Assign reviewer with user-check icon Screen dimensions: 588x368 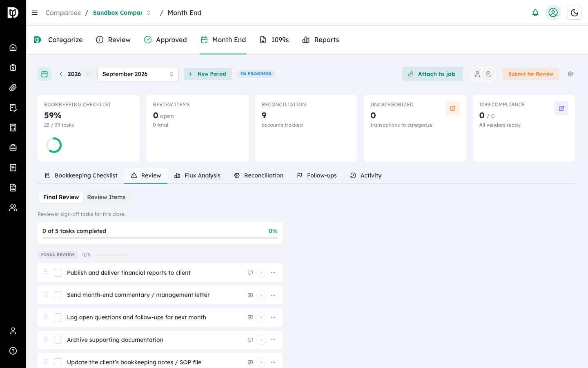click(x=488, y=74)
